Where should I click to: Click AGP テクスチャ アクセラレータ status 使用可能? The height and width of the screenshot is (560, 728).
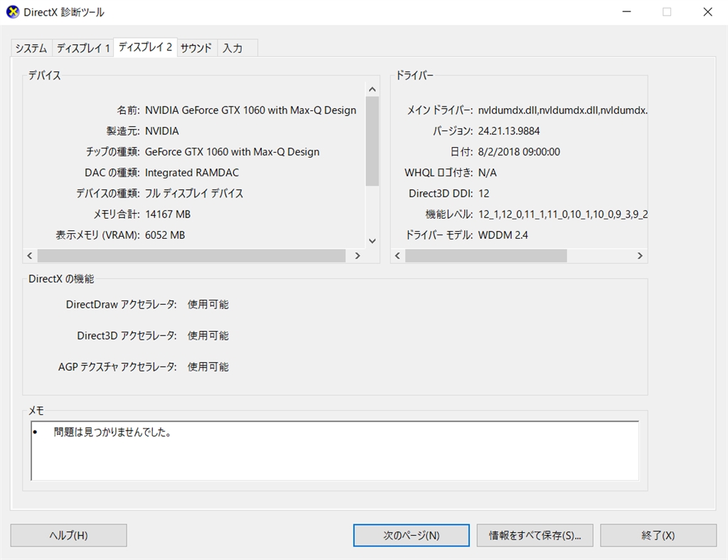tap(208, 367)
